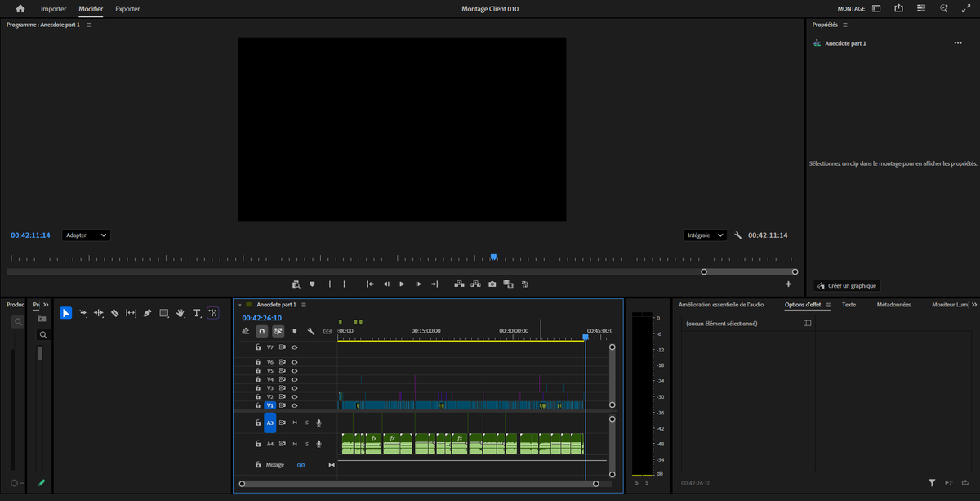Open the Amélioration essentielle de l'audio tab
This screenshot has width=980, height=501.
[721, 305]
